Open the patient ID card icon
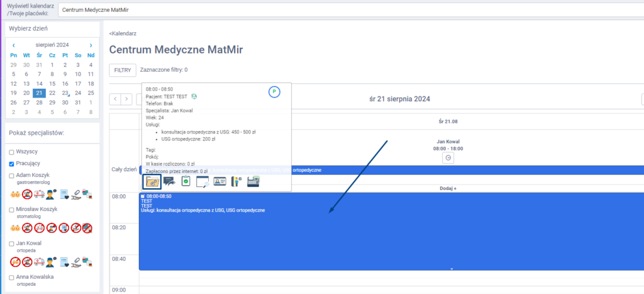Screen dimensions: 644x294 (219, 181)
